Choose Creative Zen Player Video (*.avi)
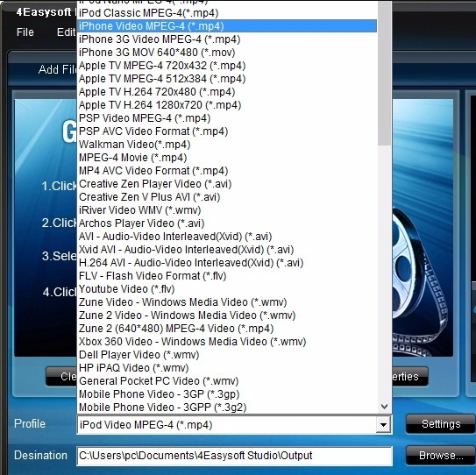Viewport: 476px width, 475px height. click(x=227, y=184)
